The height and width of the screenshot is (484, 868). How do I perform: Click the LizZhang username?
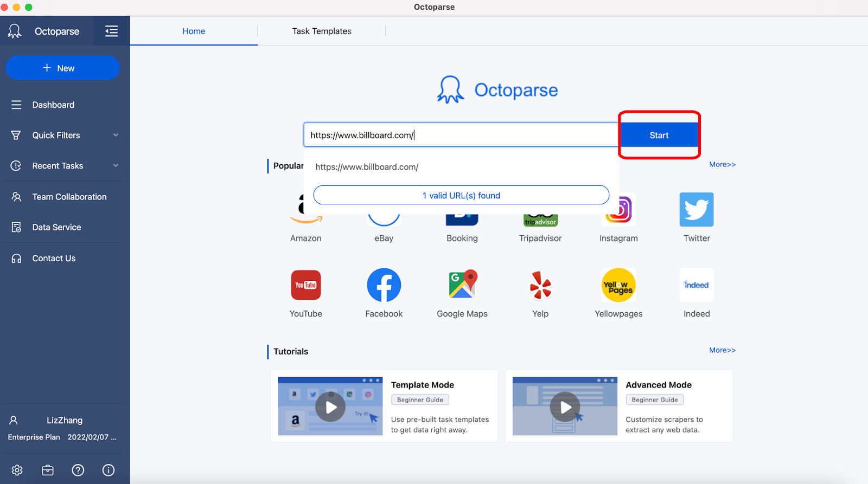point(65,420)
